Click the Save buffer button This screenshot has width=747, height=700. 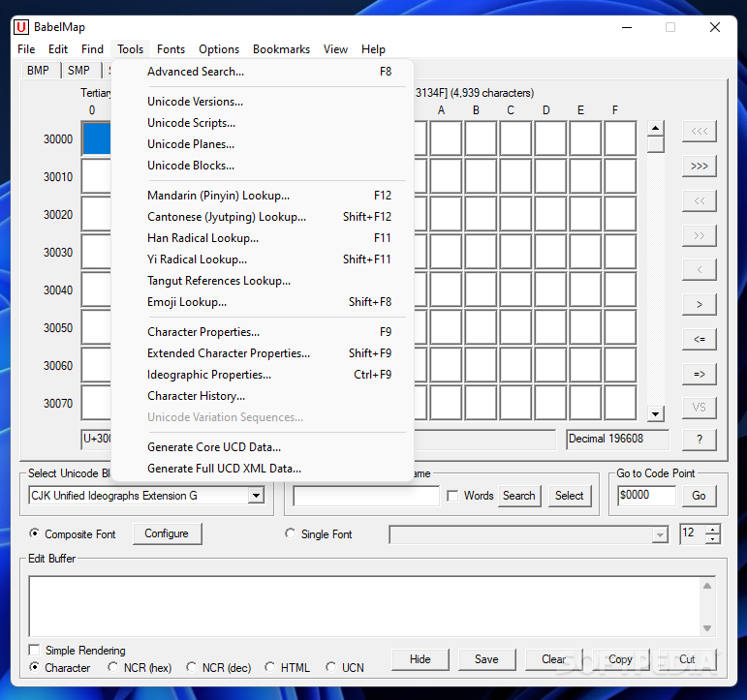point(486,659)
